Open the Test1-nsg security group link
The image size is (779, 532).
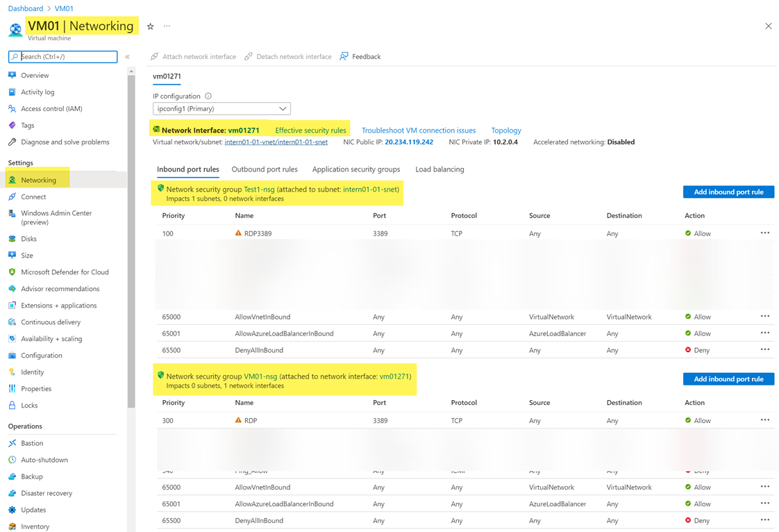tap(259, 189)
